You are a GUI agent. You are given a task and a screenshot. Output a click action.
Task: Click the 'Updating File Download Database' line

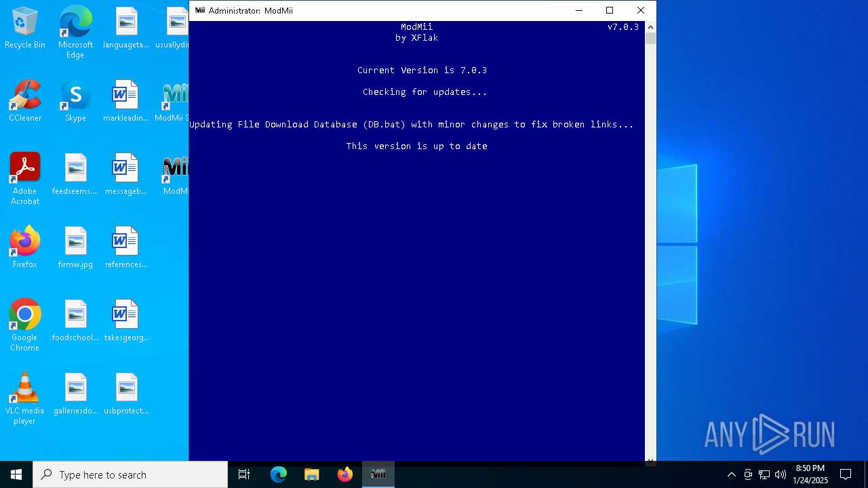412,125
